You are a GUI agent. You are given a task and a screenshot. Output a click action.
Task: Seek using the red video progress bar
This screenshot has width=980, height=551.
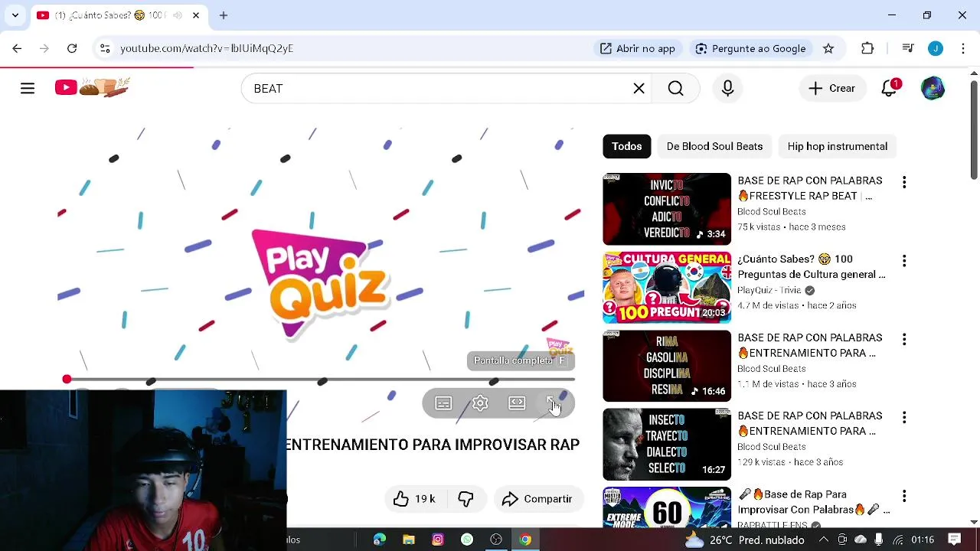point(320,380)
